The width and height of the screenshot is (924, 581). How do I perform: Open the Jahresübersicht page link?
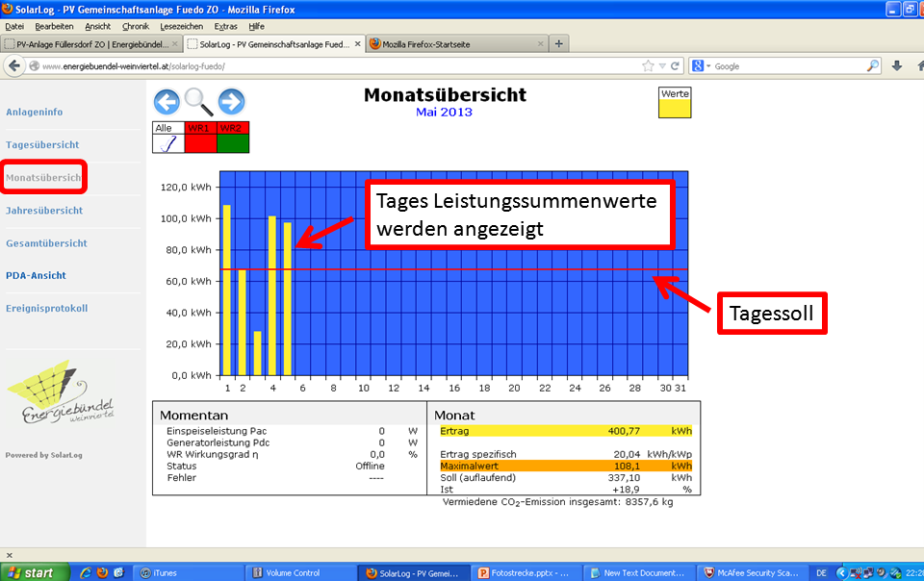[x=44, y=210]
